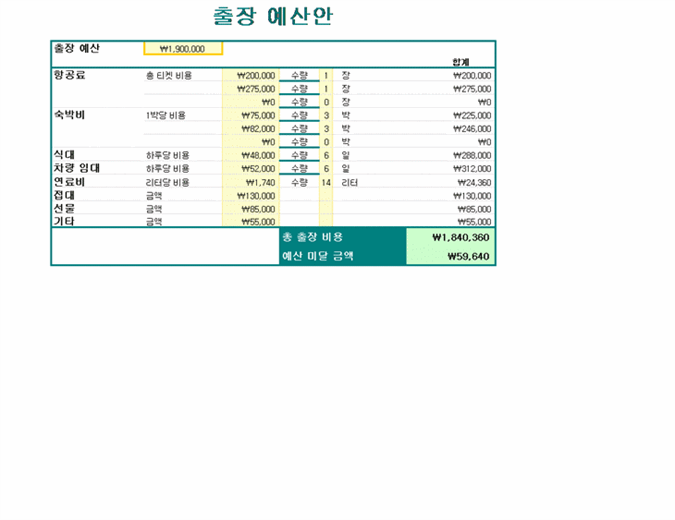Click the 숙박비 category label

click(x=69, y=115)
